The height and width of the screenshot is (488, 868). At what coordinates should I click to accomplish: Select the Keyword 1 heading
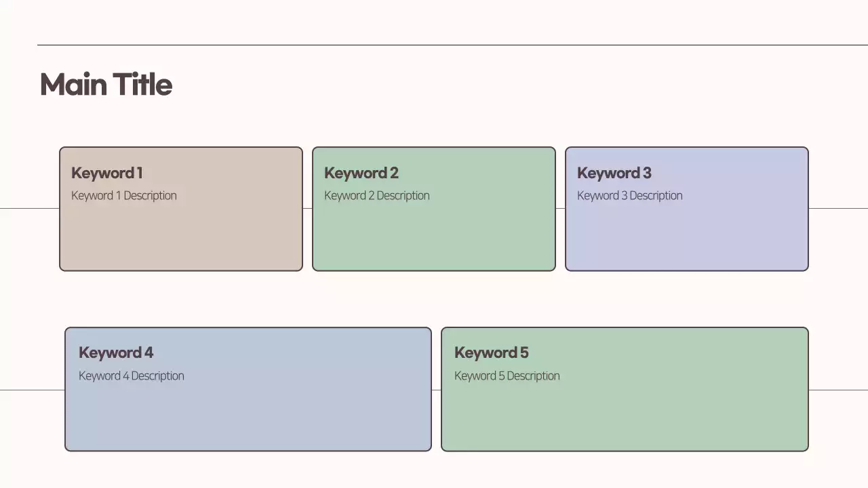[x=106, y=173]
